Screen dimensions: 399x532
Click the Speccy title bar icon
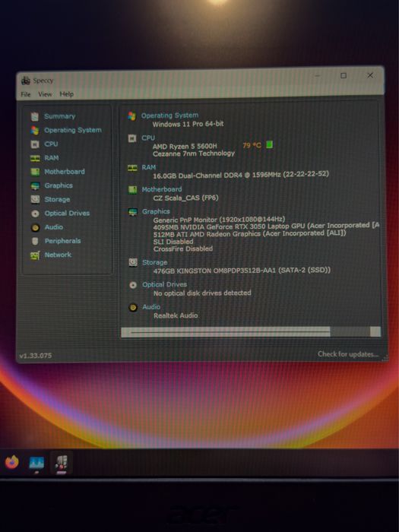click(25, 81)
